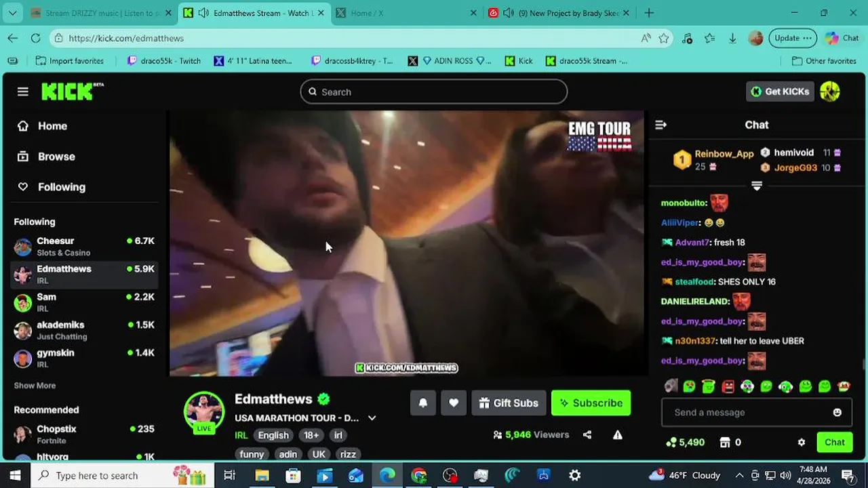868x488 pixels.
Task: Open the emoji picker in message box
Action: click(837, 412)
